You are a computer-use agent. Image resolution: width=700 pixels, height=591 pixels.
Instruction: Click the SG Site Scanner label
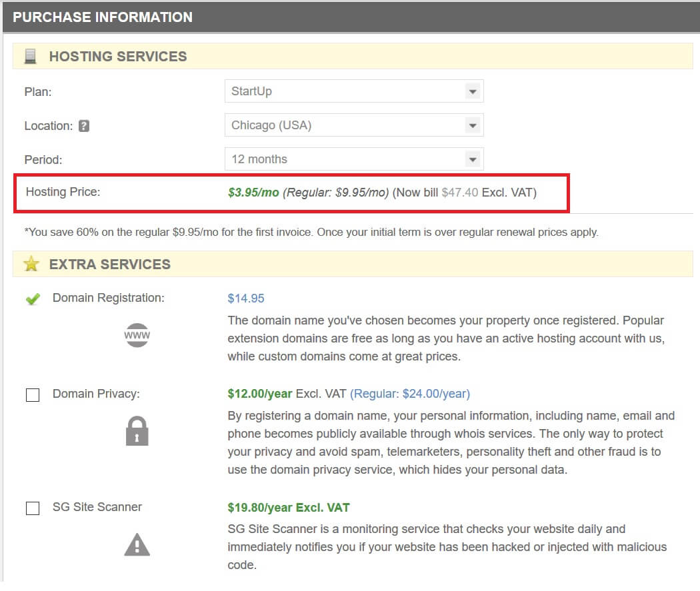[97, 507]
